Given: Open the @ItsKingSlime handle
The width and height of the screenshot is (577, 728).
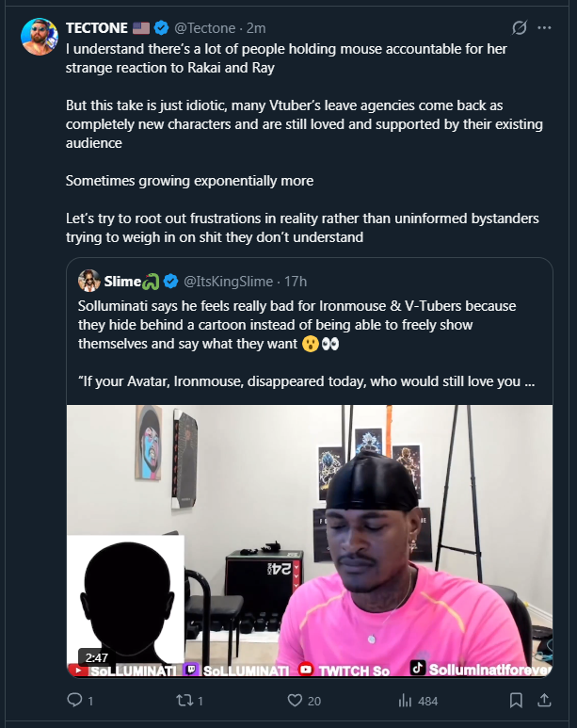Looking at the screenshot, I should (x=228, y=281).
